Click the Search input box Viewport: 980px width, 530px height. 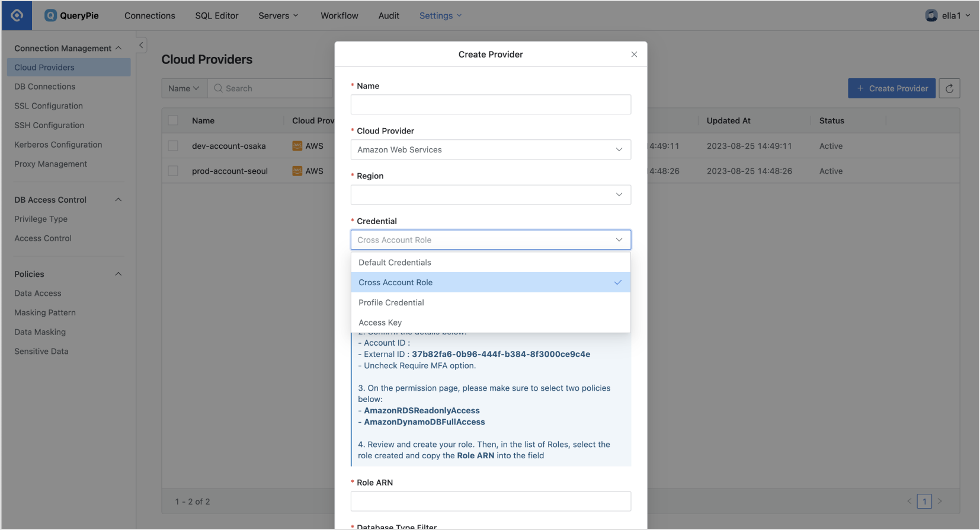click(270, 88)
